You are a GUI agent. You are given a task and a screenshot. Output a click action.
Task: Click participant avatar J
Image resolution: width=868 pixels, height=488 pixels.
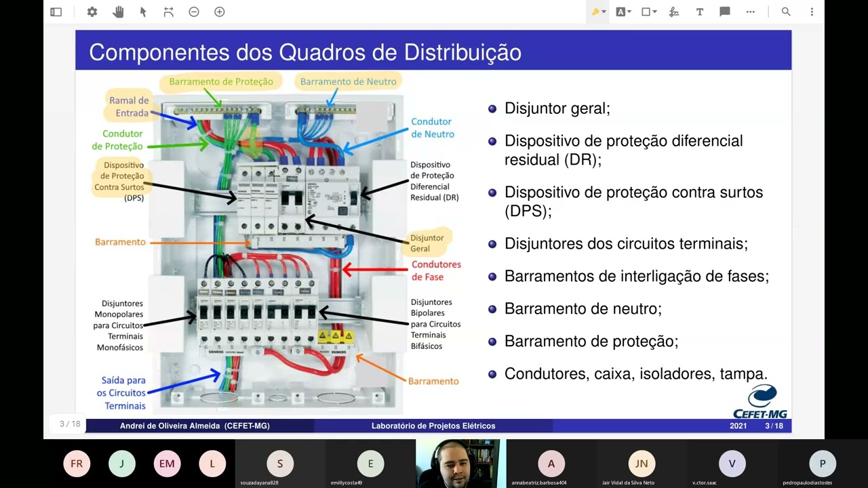[x=122, y=464]
